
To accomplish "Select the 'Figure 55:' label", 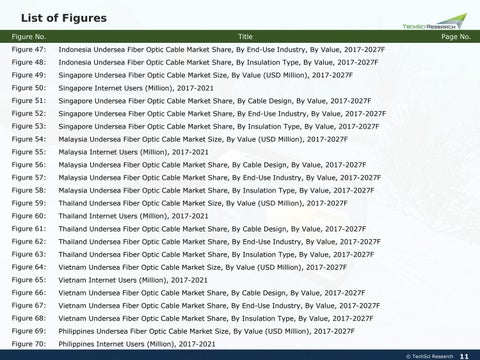I will [29, 152].
